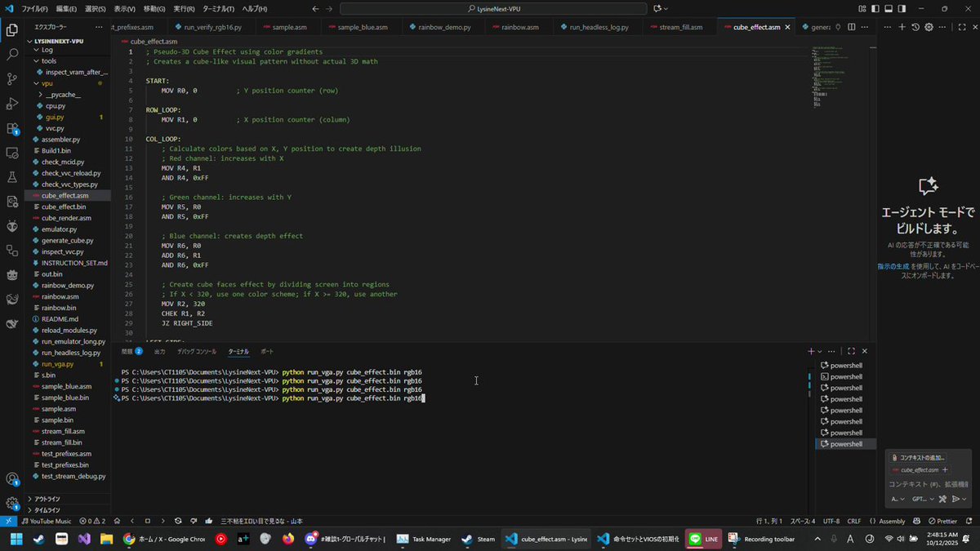Show chat history in the chat panel
The height and width of the screenshot is (551, 980).
point(915,27)
